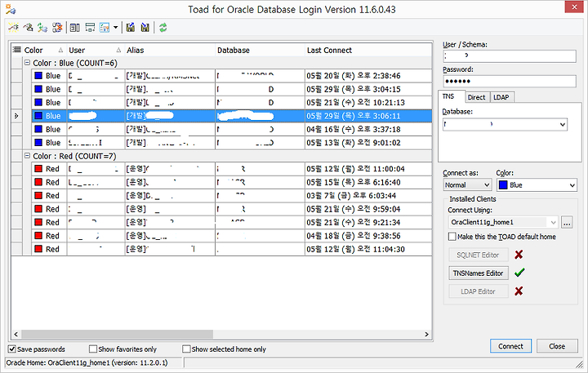
Task: Click the Password input field
Action: pos(510,81)
